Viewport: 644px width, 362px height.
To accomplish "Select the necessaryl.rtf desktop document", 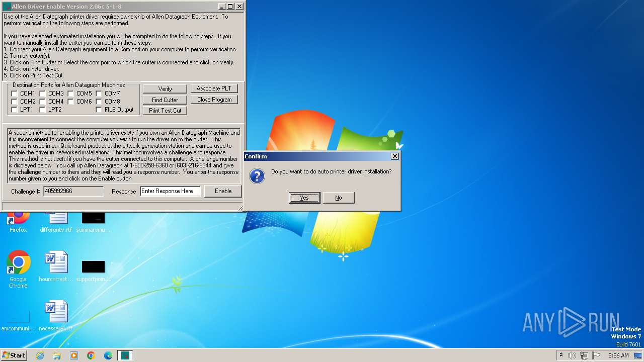I will (56, 316).
